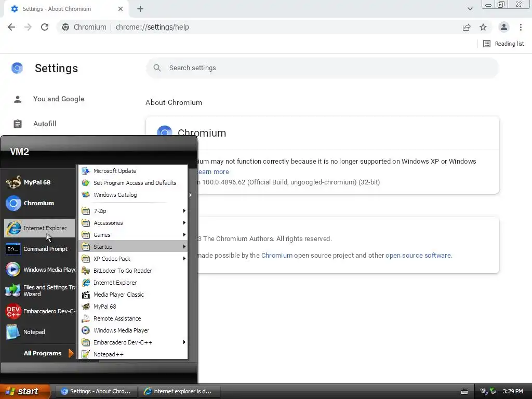532x399 pixels.
Task: Open Internet Explorer in Start menu left pane
Action: tap(39, 228)
